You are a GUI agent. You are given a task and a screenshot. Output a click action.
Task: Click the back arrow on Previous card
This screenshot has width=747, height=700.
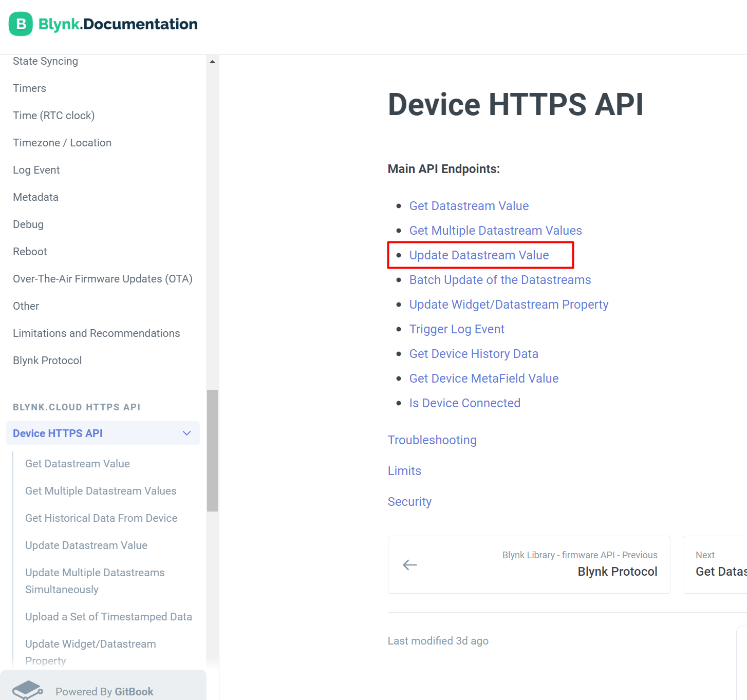coord(410,565)
